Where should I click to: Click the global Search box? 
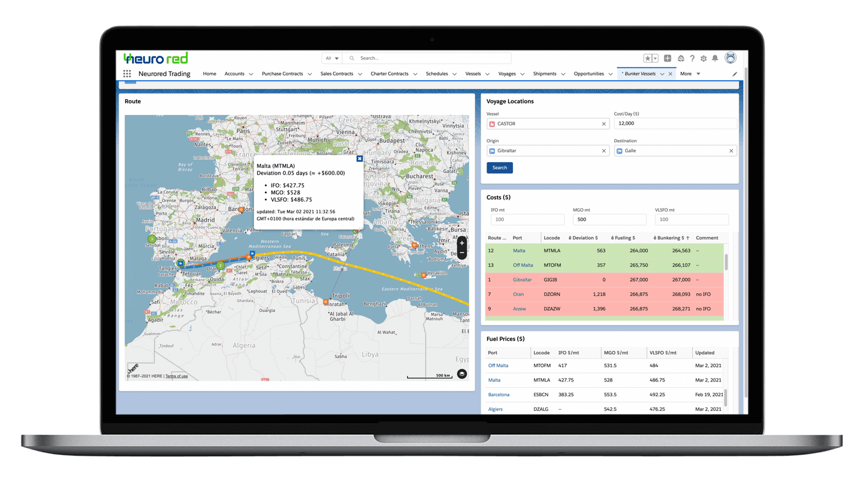coord(427,58)
